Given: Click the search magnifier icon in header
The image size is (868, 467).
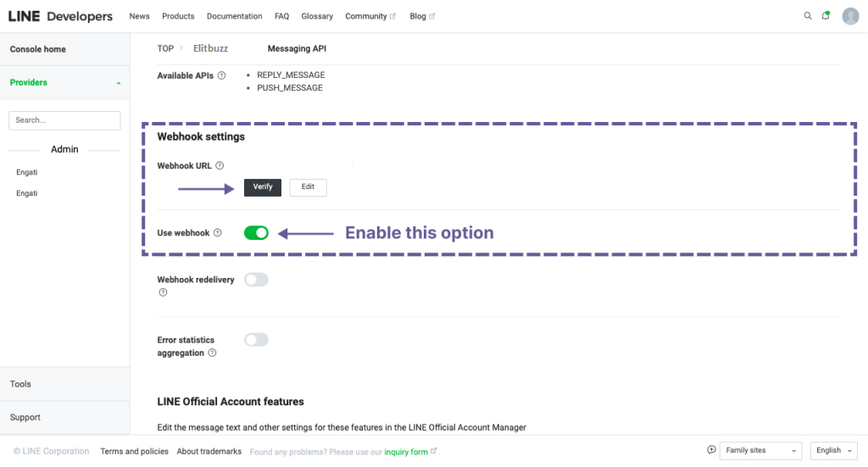Looking at the screenshot, I should tap(807, 16).
